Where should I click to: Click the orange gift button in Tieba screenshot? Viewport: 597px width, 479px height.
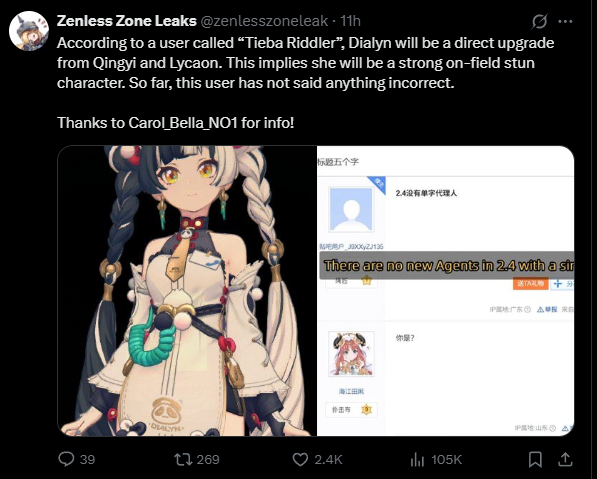coord(530,284)
